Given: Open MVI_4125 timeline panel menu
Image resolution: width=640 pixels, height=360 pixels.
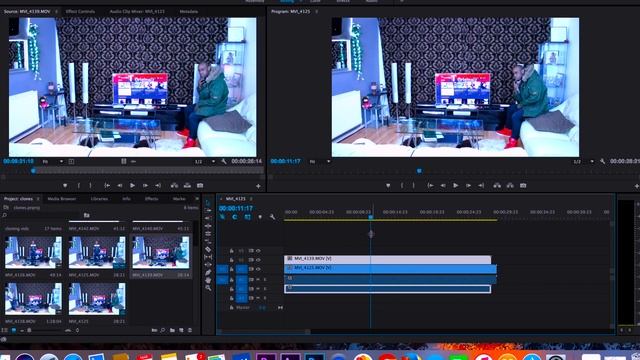Looking at the screenshot, I should click(x=251, y=199).
